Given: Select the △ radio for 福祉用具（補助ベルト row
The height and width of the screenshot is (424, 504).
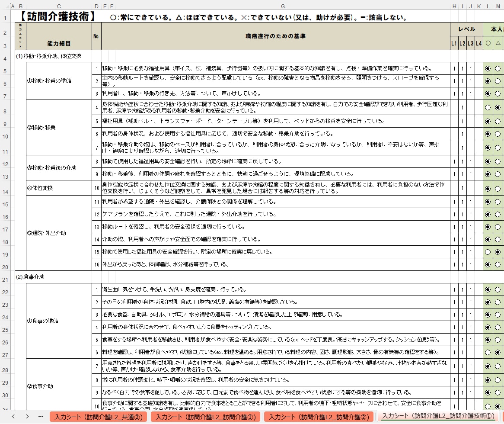Looking at the screenshot, I should [x=498, y=121].
